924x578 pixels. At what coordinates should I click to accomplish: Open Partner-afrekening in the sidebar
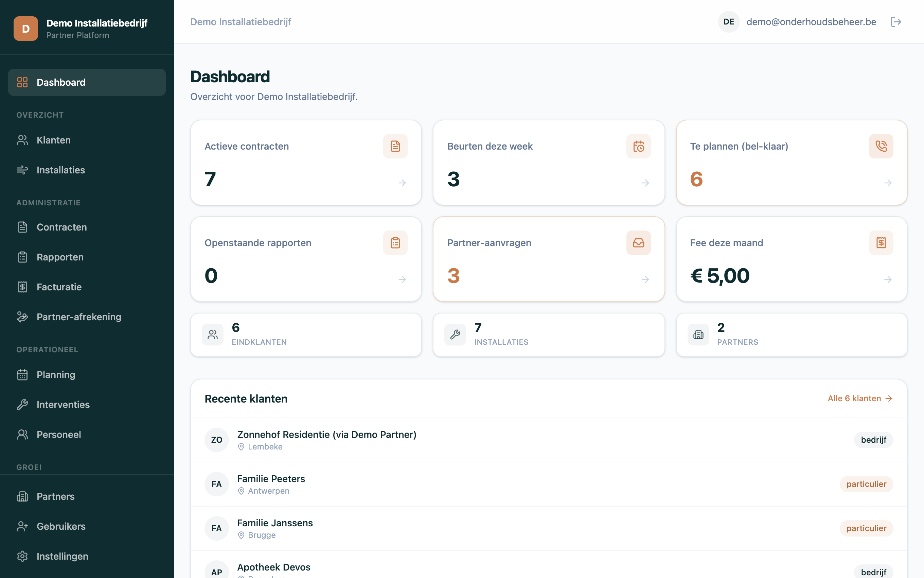87,317
